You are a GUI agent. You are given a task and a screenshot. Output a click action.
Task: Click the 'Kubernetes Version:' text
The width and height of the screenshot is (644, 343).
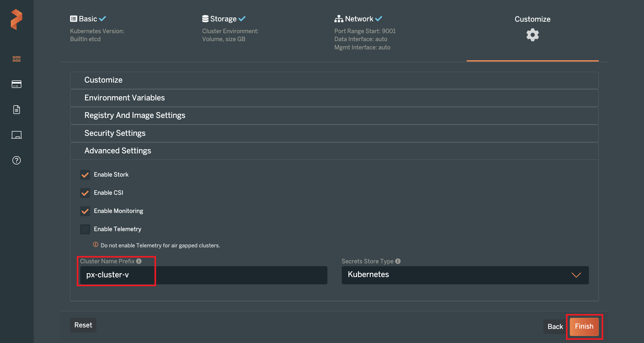97,31
